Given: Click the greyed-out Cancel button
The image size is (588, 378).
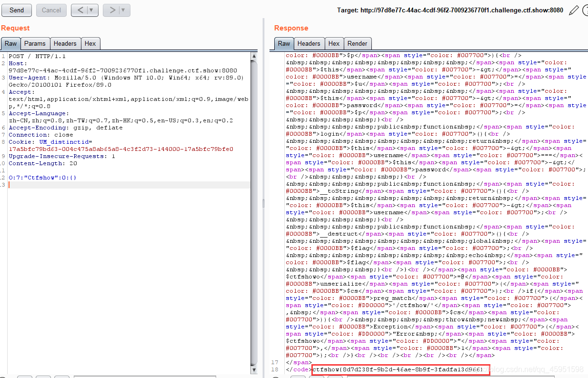Looking at the screenshot, I should coord(51,10).
